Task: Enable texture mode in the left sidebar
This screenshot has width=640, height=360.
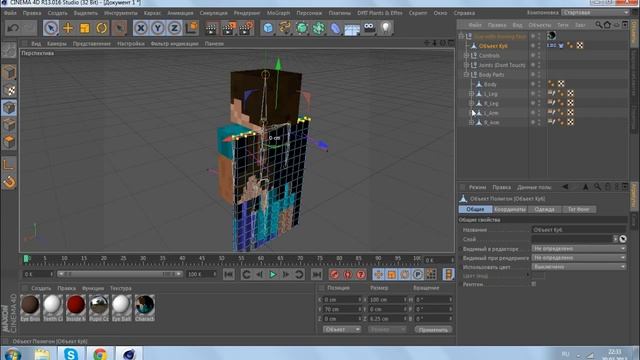Action: pyautogui.click(x=9, y=91)
